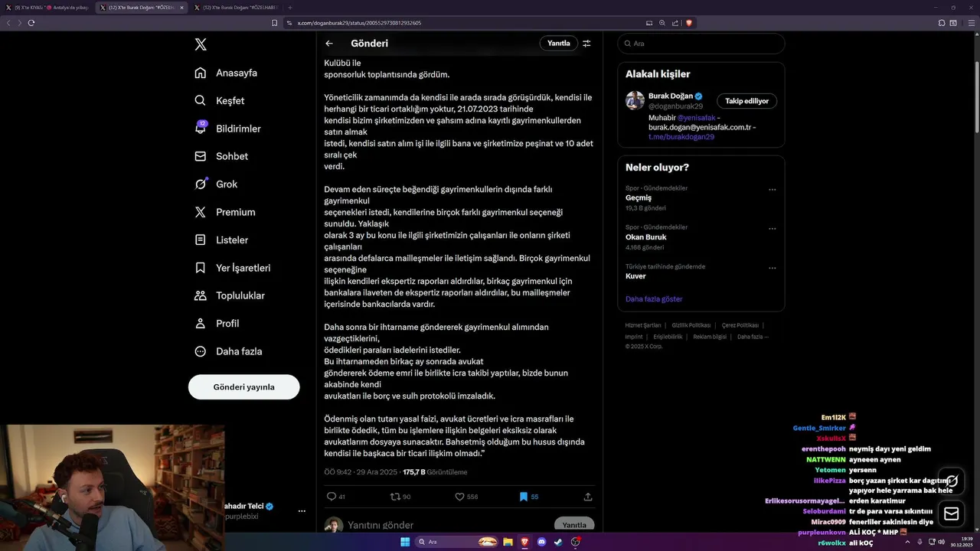Click Daha fazla göster link
Viewport: 980px width, 551px height.
tap(653, 299)
